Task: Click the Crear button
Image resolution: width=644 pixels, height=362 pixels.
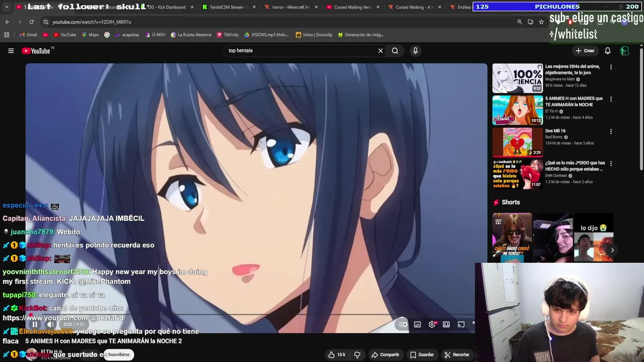Action: [x=585, y=51]
